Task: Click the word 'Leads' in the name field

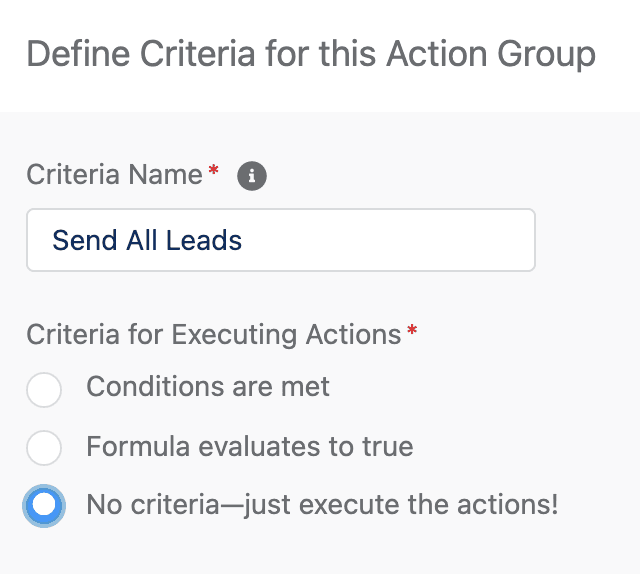Action: pos(205,240)
